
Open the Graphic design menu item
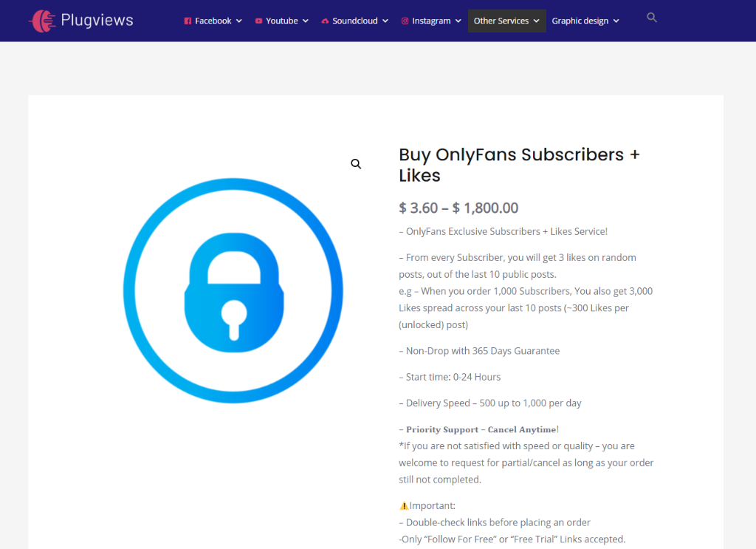[x=580, y=21]
